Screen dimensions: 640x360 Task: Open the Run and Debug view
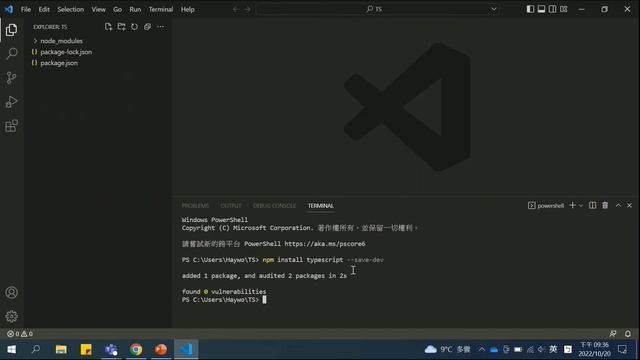coord(11,102)
